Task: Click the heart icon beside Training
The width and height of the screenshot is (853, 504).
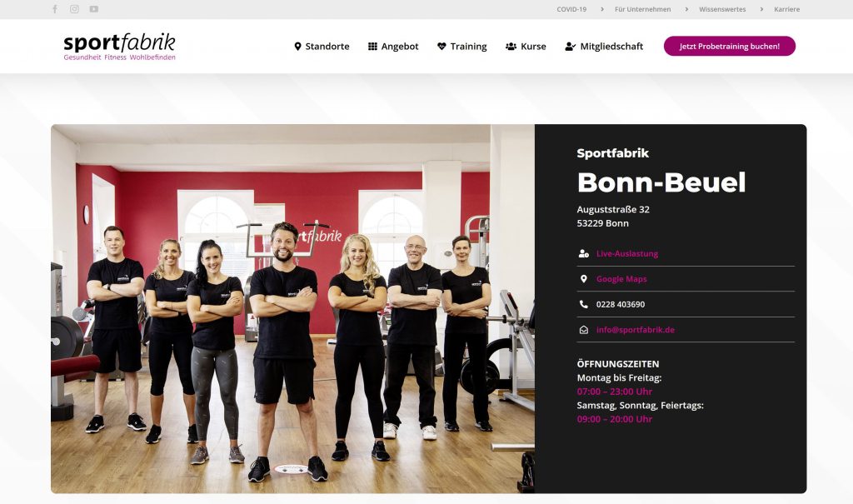Action: [x=441, y=47]
